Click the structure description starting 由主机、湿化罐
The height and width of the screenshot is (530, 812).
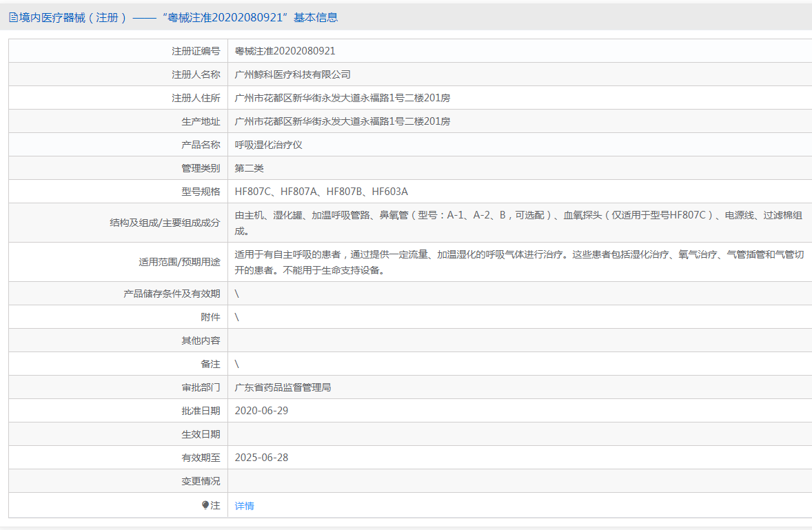tap(518, 223)
